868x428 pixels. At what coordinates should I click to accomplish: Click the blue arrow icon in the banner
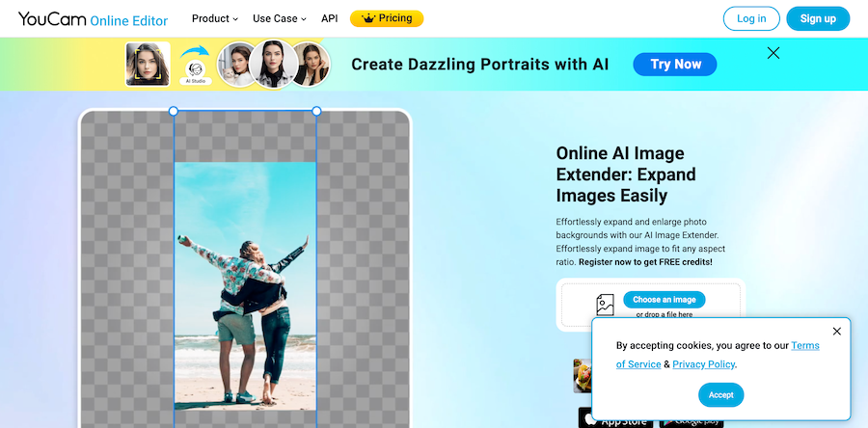click(x=195, y=51)
